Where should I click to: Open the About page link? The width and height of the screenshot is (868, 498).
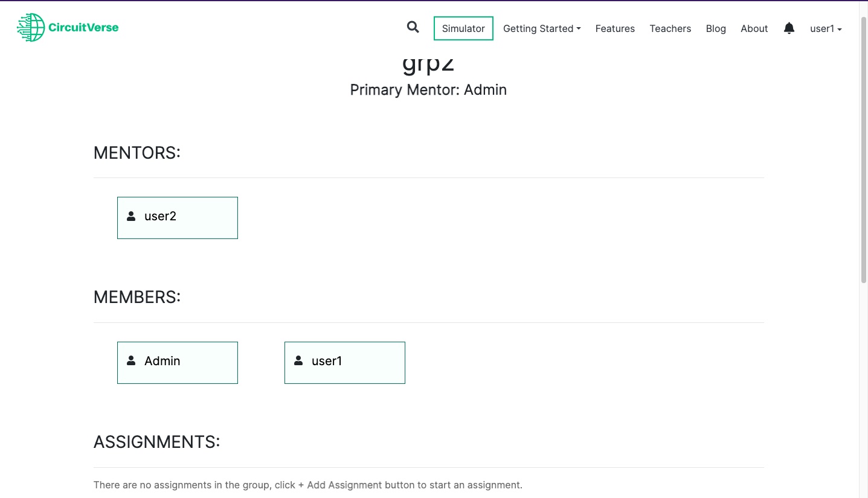(x=754, y=28)
